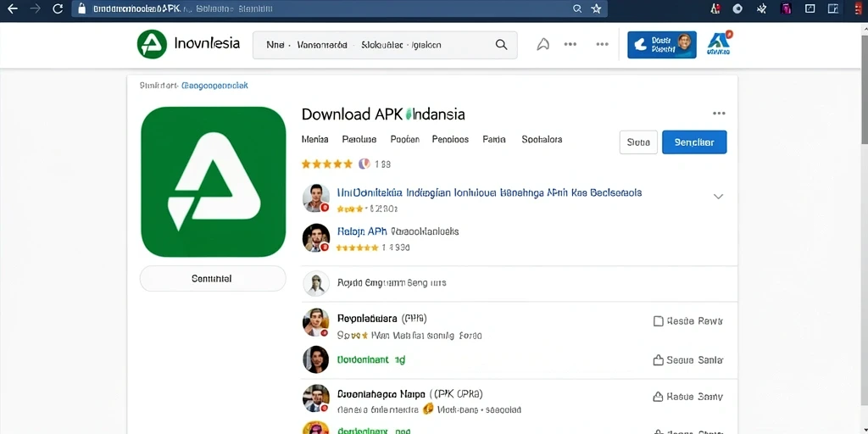Click the triangle outline icon in the header
868x434 pixels.
click(x=543, y=45)
